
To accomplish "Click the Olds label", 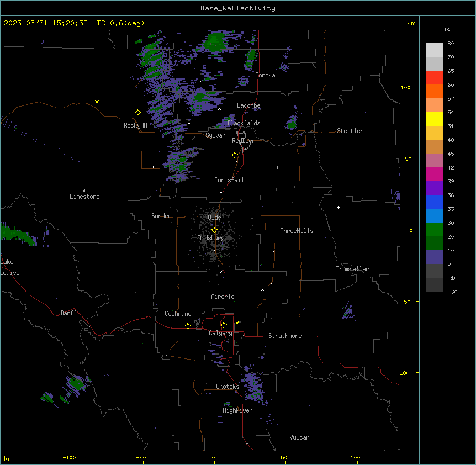I will 214,218.
